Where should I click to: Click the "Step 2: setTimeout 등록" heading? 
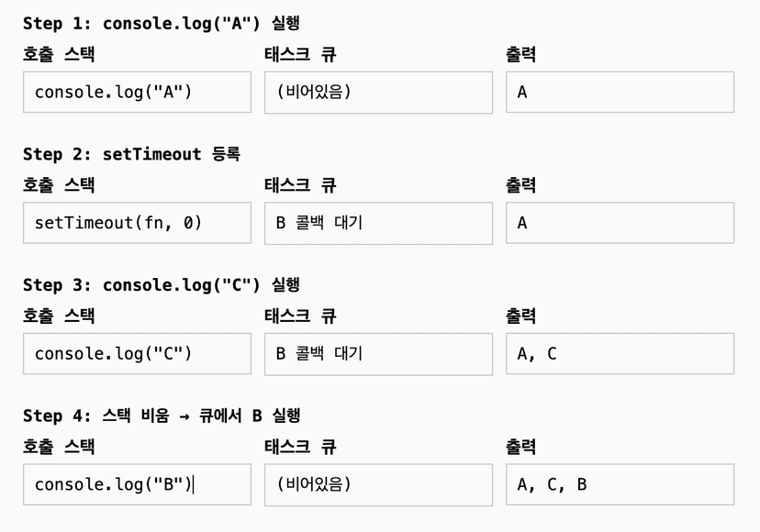coord(131,154)
